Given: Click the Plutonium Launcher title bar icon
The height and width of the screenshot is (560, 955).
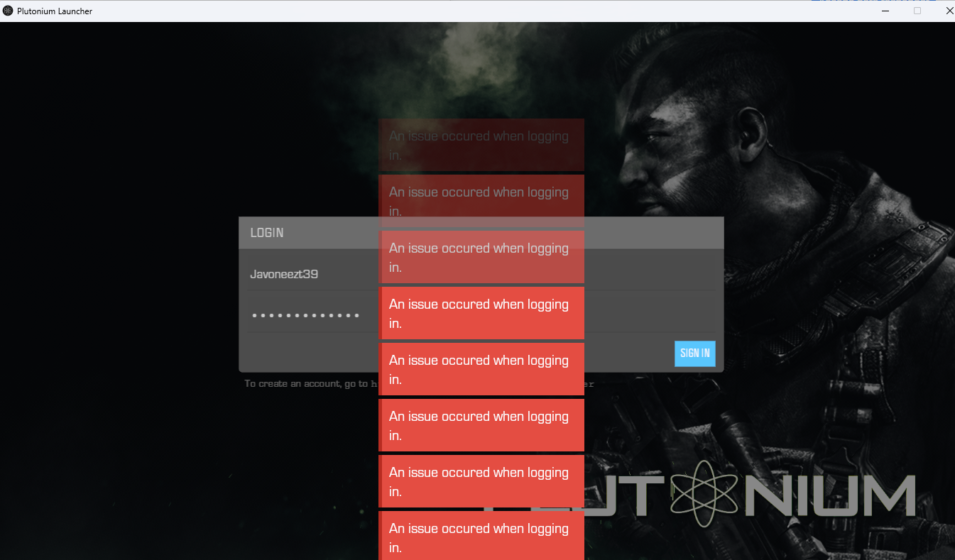Looking at the screenshot, I should pyautogui.click(x=8, y=11).
